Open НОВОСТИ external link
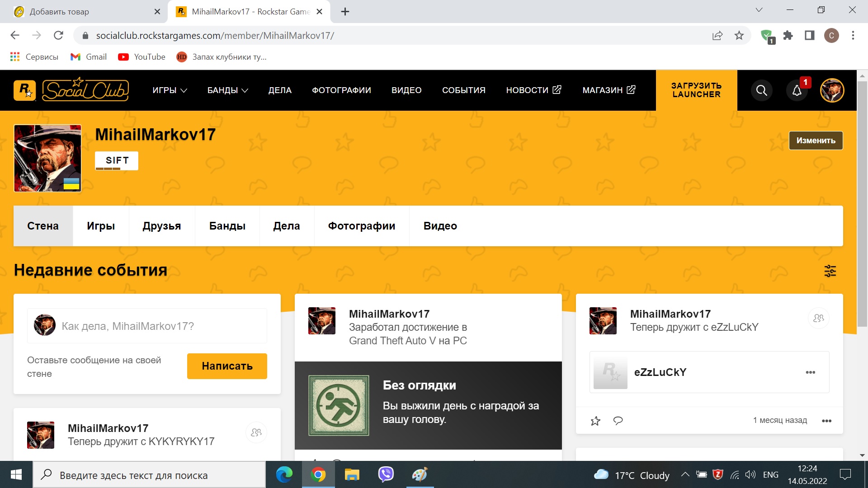 click(533, 90)
